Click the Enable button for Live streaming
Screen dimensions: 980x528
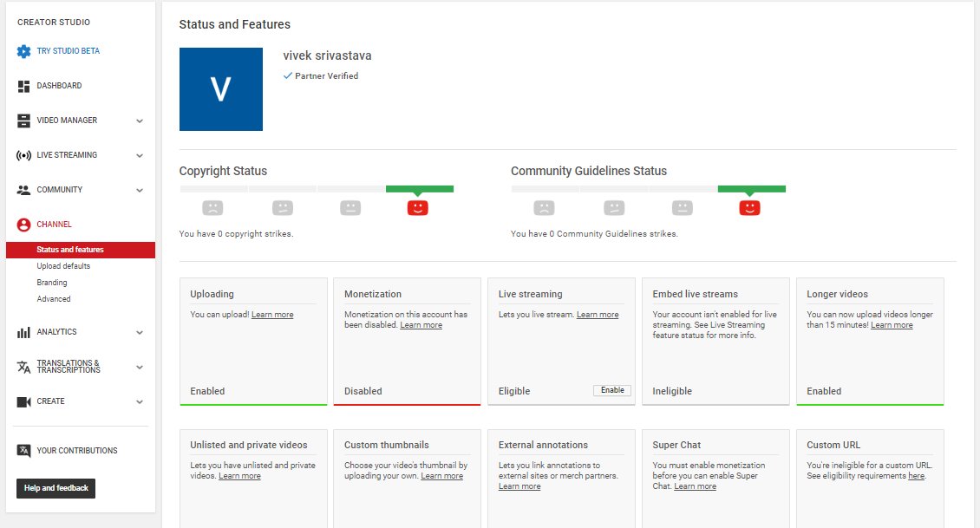[612, 390]
